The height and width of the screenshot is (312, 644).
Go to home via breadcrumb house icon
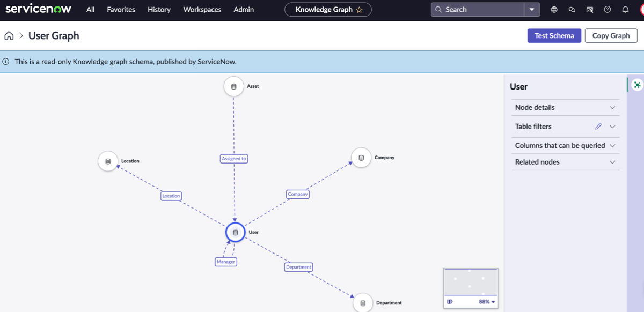click(x=9, y=36)
